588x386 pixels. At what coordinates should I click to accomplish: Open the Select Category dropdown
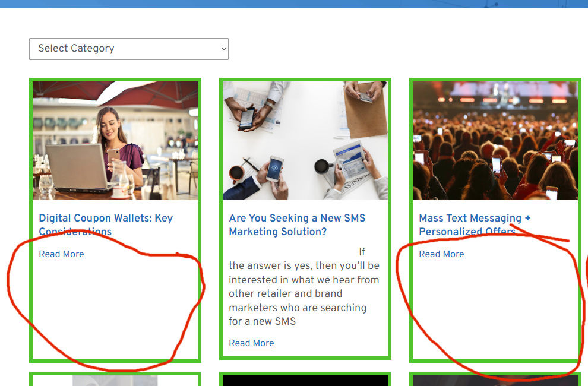point(129,49)
